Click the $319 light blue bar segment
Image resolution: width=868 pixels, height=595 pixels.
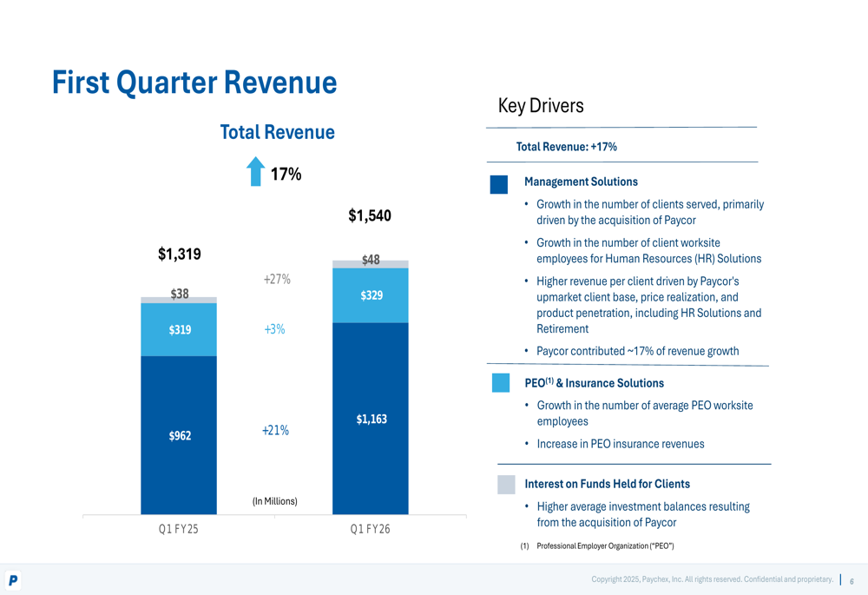click(179, 329)
